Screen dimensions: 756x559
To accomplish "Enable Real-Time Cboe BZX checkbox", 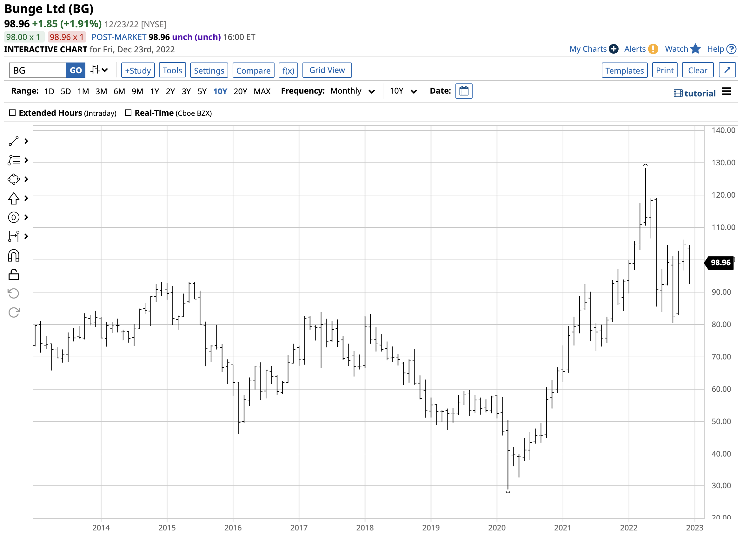I will point(128,113).
